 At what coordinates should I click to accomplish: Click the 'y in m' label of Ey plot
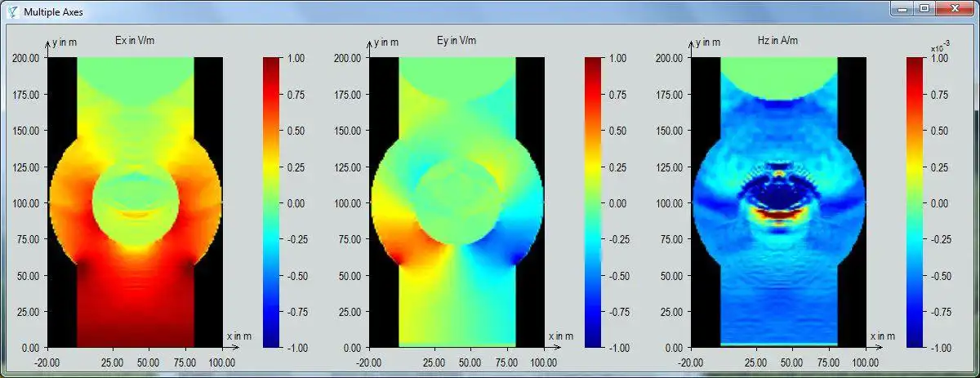point(386,43)
